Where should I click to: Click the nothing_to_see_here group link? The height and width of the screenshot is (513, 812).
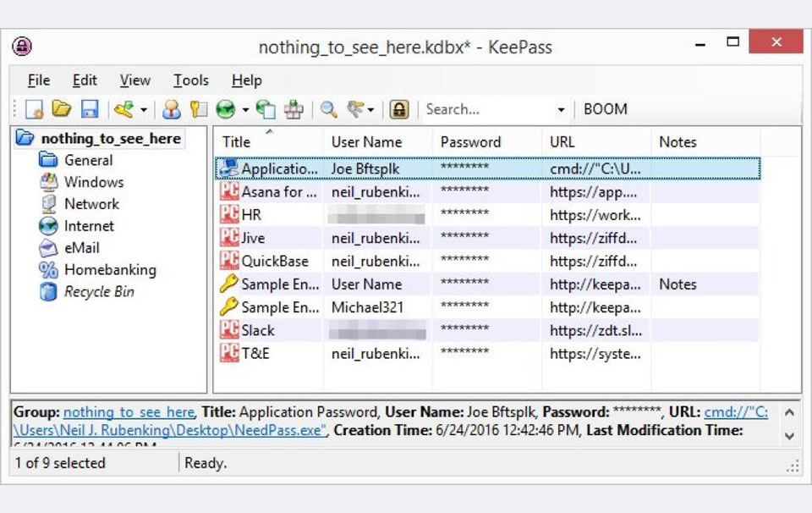[x=129, y=412]
